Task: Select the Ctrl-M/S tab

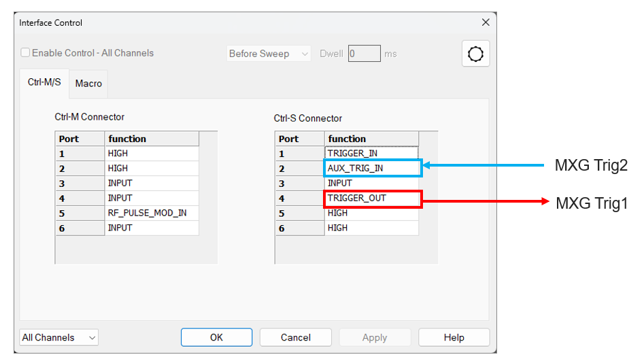Action: (44, 82)
